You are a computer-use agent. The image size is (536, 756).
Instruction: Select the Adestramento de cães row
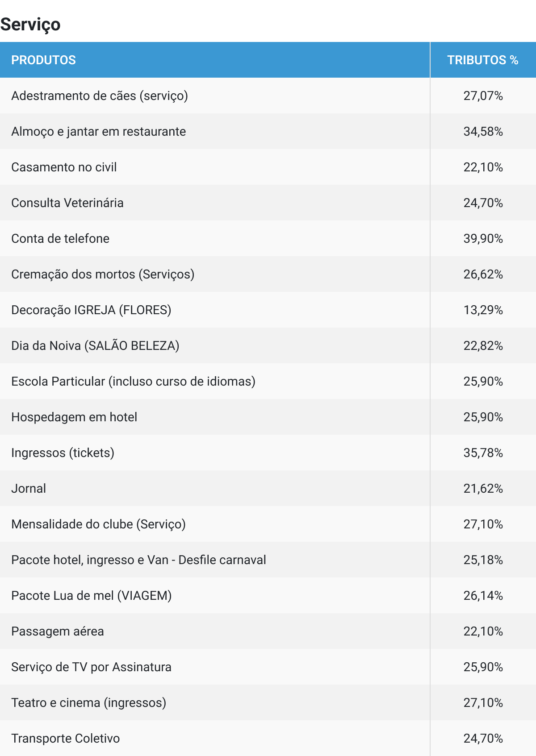coord(100,96)
